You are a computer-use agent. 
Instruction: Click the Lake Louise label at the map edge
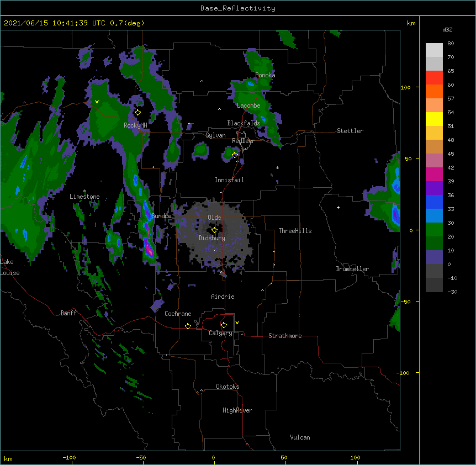[x=9, y=267]
